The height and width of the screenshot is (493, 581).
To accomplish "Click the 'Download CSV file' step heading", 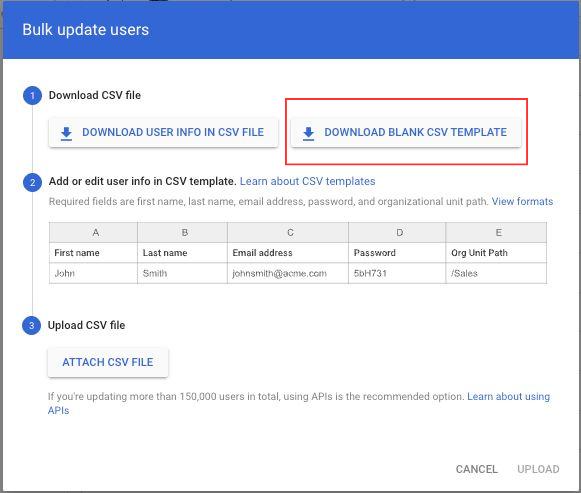I will 95,95.
